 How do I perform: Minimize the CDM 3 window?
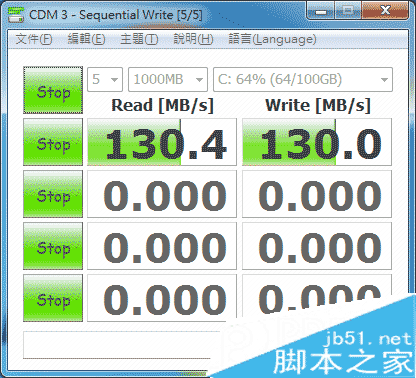(321, 11)
